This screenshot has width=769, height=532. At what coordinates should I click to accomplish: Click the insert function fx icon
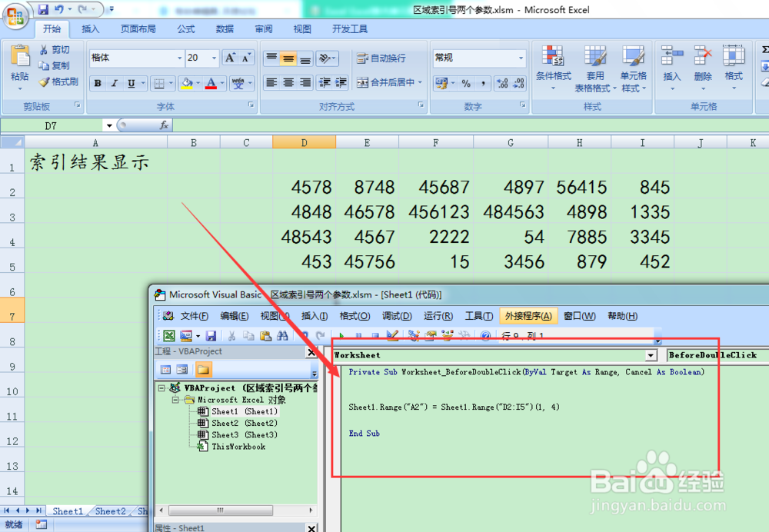(x=164, y=126)
